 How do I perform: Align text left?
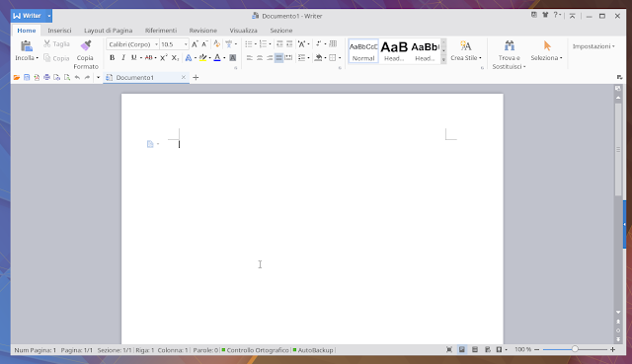[x=250, y=58]
